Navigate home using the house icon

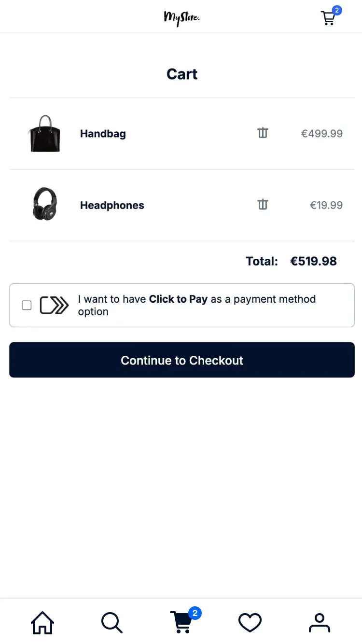click(42, 623)
